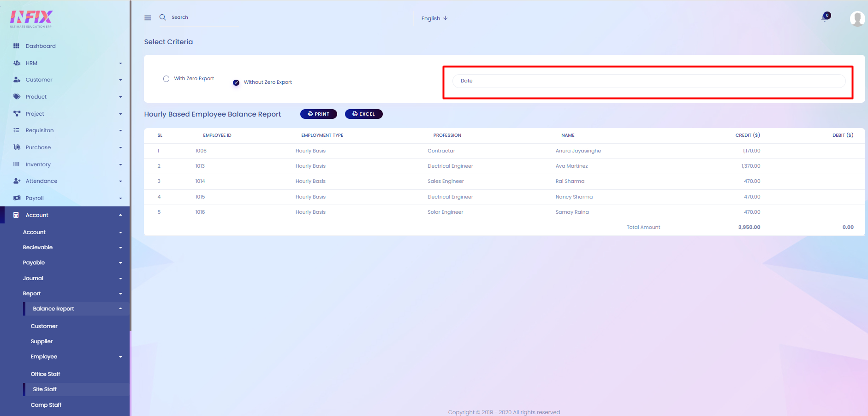868x416 pixels.
Task: Click the hamburger menu icon
Action: 148,18
